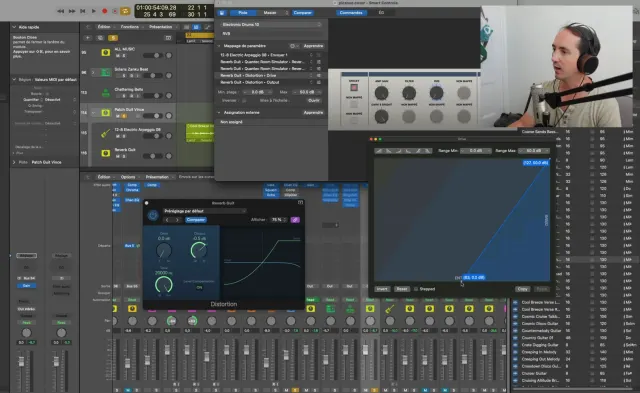Click the Reverb Guit track pan knob
The image size is (640, 393).
169,156
